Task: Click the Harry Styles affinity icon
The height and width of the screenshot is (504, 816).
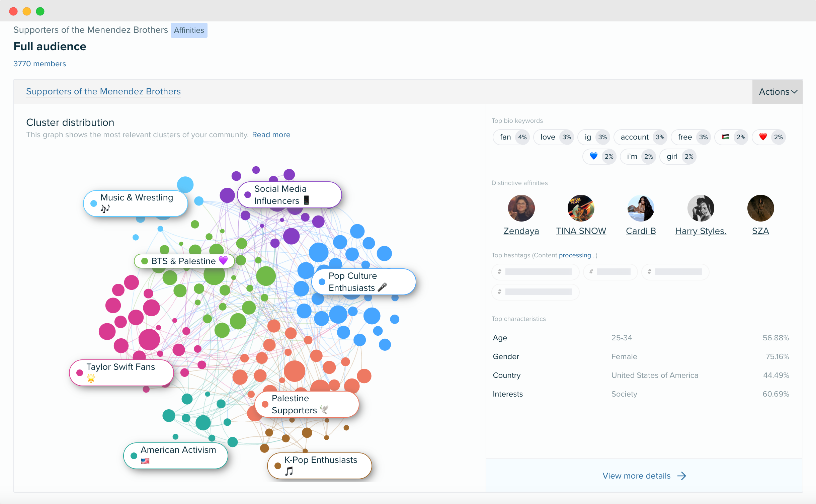Action: (700, 208)
